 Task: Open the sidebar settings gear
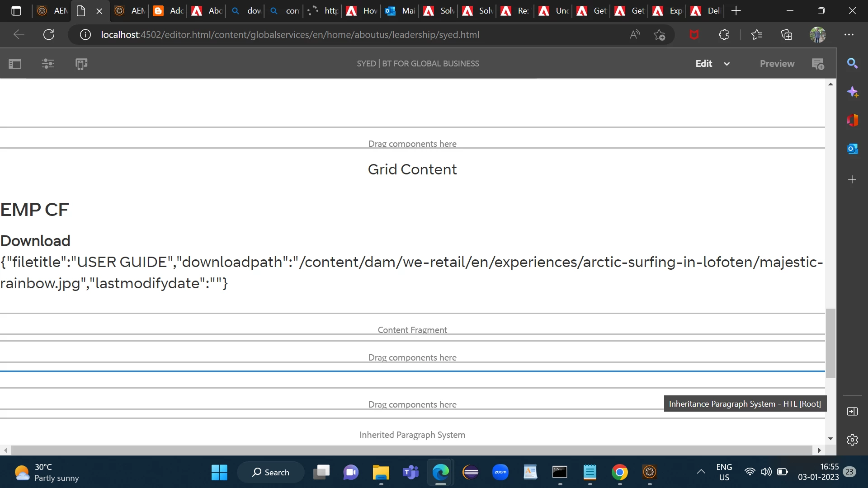click(x=852, y=440)
